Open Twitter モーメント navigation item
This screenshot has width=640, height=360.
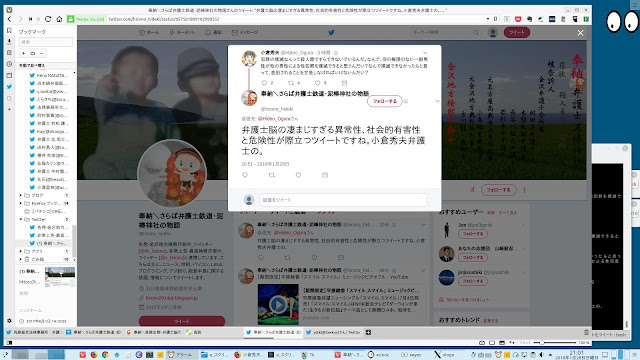(182, 32)
